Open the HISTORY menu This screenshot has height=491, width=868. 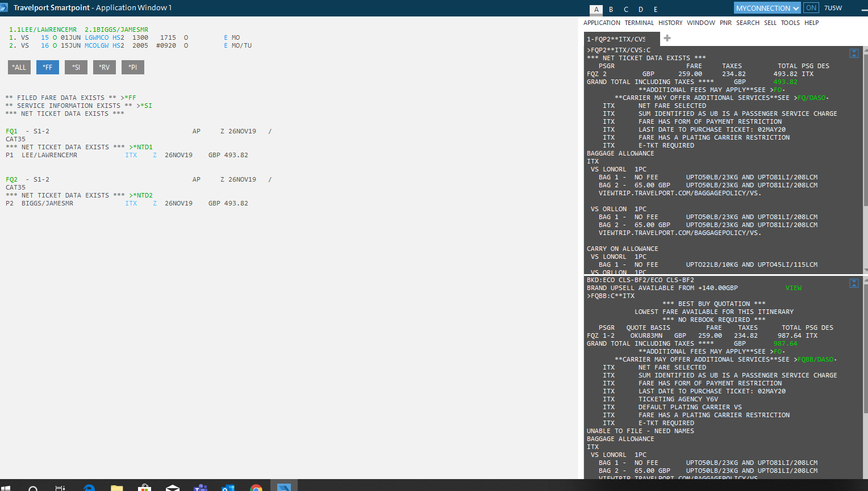[x=670, y=23]
